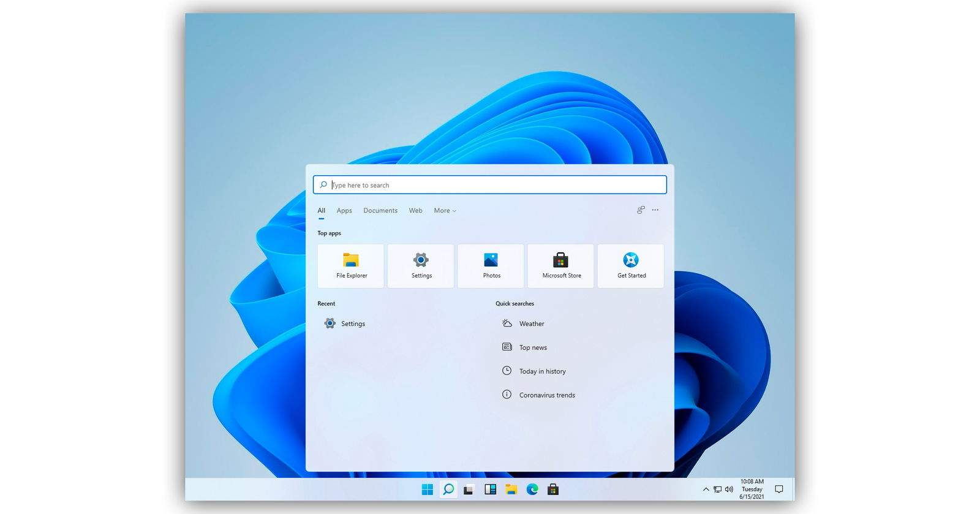Screen dimensions: 980x514
Task: Click the Recent heading
Action: coord(326,304)
